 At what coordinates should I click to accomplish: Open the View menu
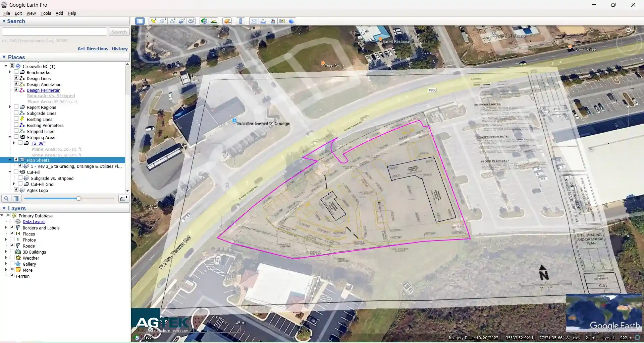click(x=31, y=13)
